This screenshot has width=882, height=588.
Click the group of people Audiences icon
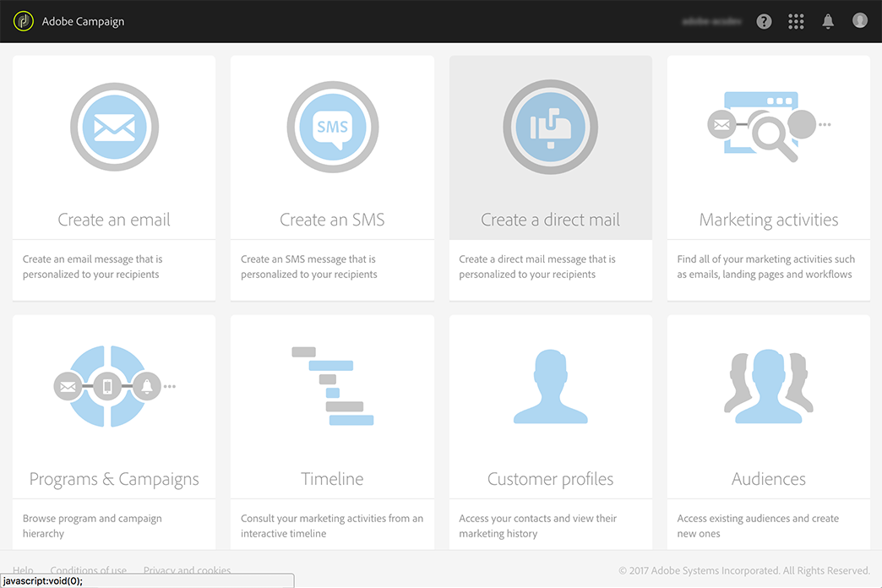[x=769, y=386]
